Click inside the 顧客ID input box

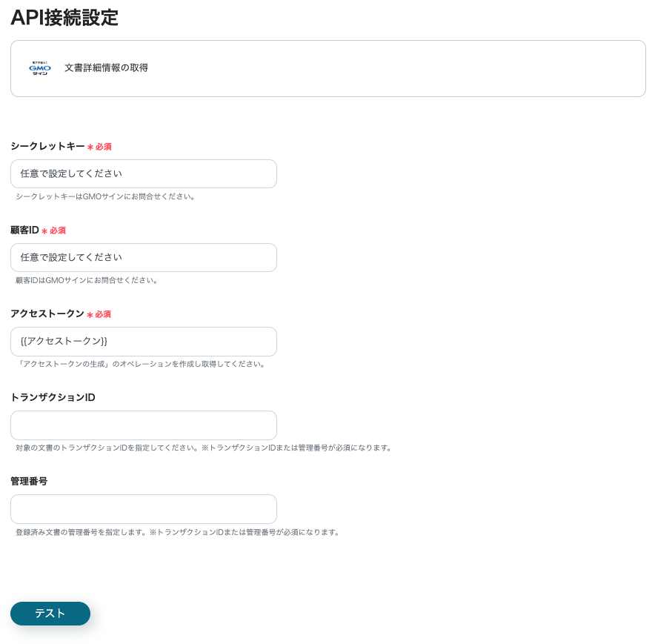click(x=143, y=257)
